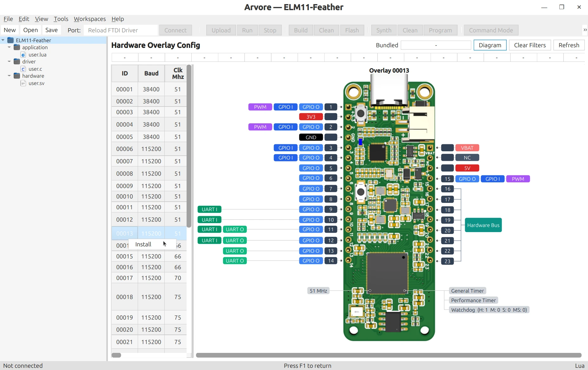
Task: Click the user.lua file icon
Action: coord(23,55)
